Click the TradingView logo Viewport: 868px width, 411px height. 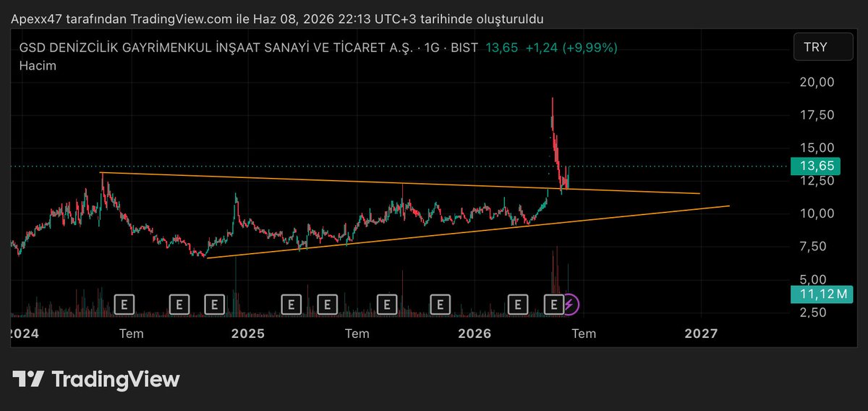[95, 379]
